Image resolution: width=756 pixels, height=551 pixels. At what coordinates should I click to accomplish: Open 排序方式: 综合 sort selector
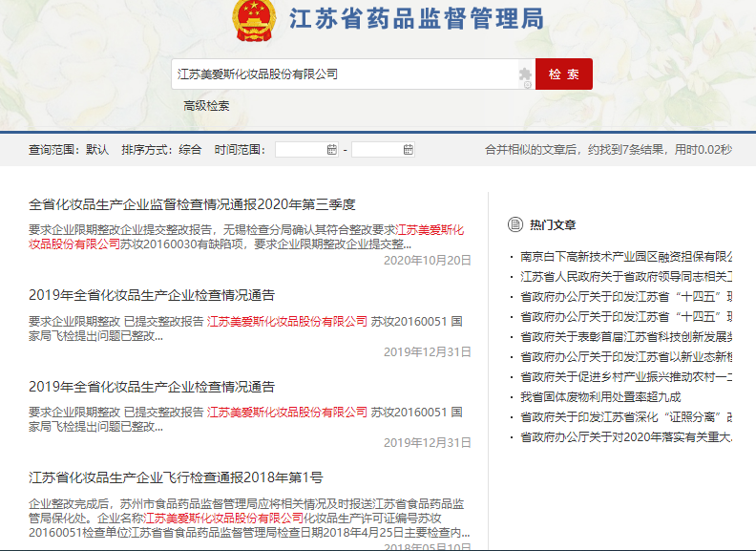point(161,150)
